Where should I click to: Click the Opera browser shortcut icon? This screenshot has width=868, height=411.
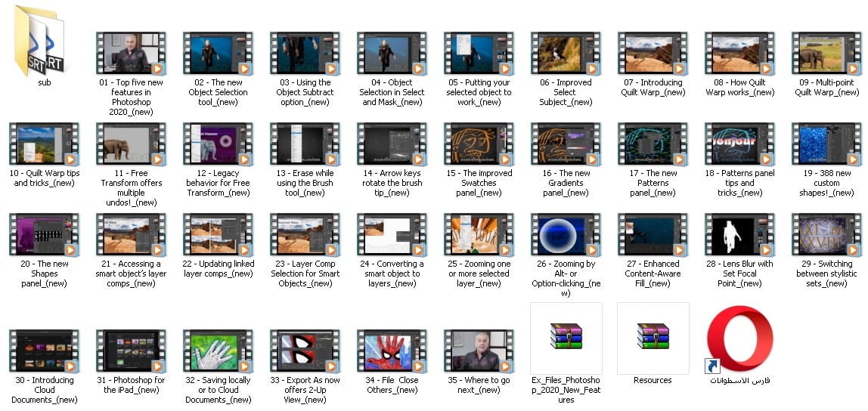pos(739,338)
